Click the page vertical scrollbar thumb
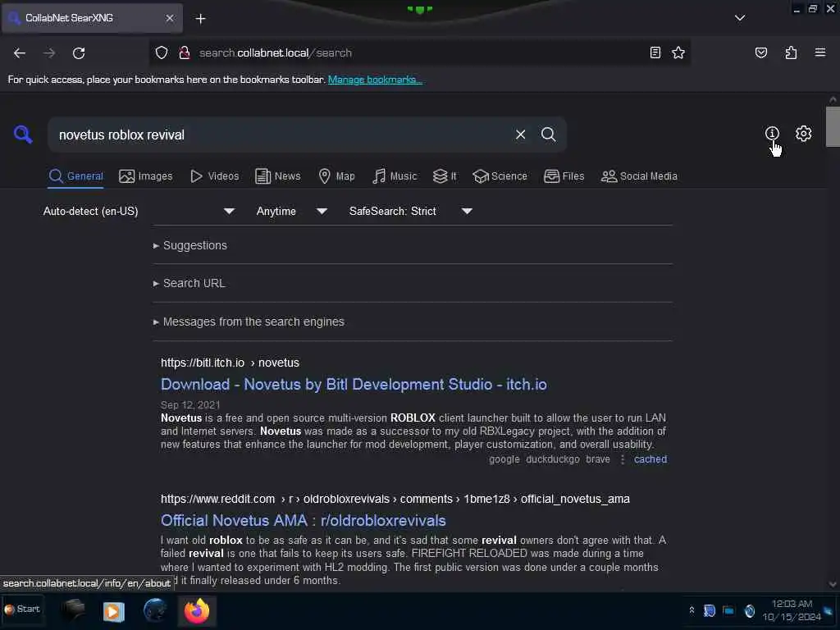This screenshot has height=630, width=840. tap(833, 127)
